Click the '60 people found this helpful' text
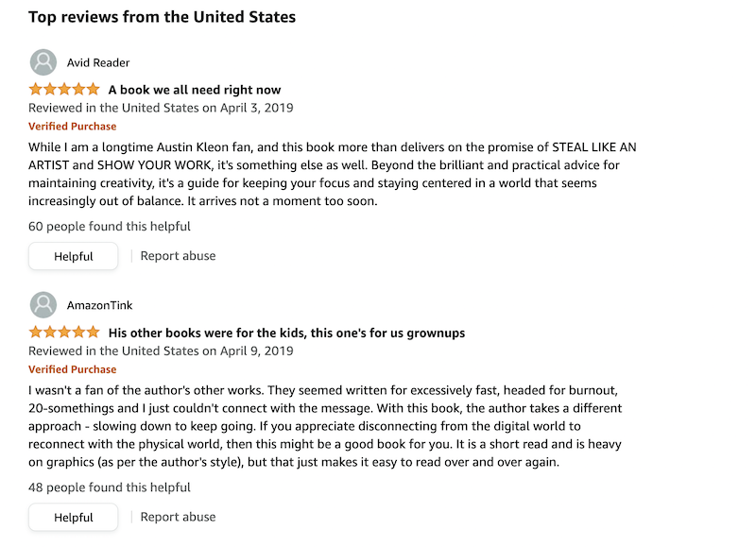 pos(110,226)
